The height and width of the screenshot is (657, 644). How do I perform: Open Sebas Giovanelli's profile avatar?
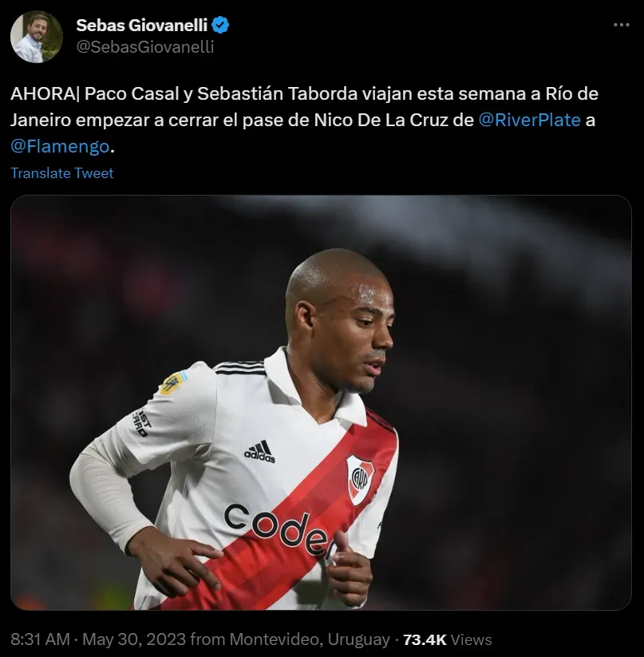pyautogui.click(x=37, y=37)
